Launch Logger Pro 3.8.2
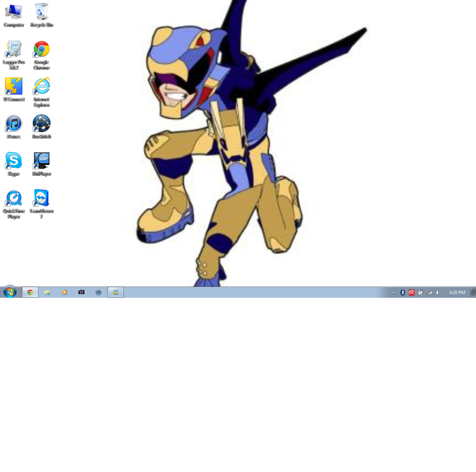This screenshot has height=472, width=476. pyautogui.click(x=14, y=49)
